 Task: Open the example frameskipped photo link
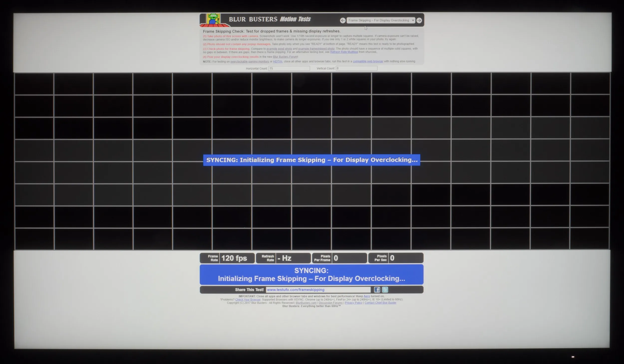point(316,49)
